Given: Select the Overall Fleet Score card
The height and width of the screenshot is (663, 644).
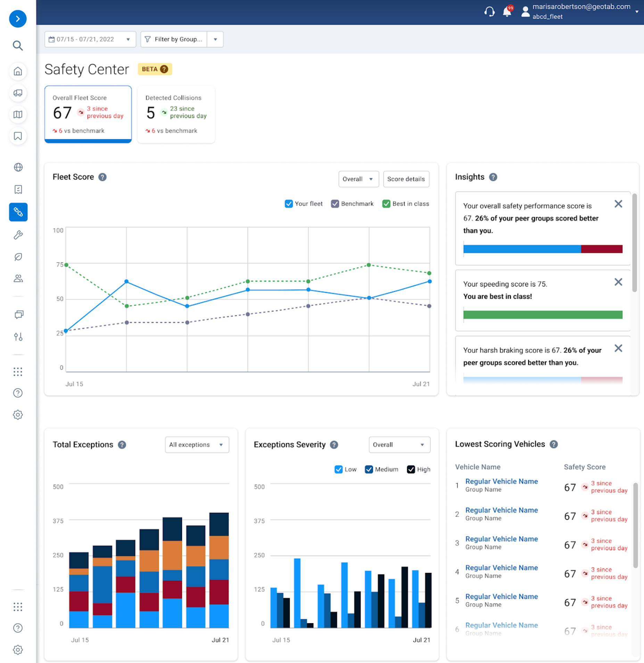Looking at the screenshot, I should pyautogui.click(x=88, y=114).
